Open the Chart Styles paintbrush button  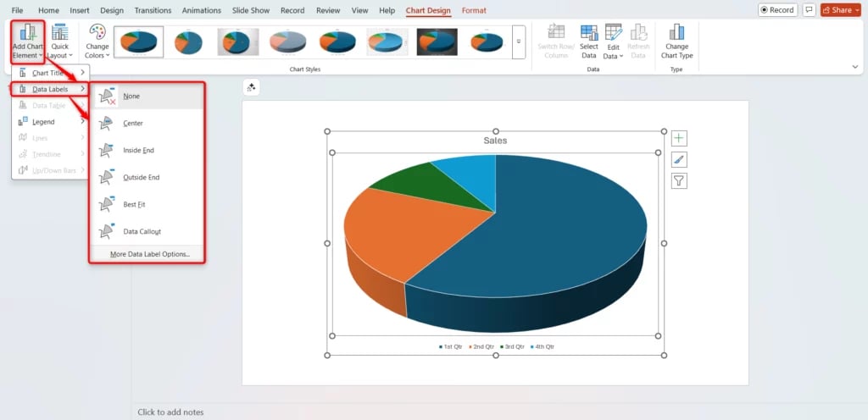coord(679,159)
